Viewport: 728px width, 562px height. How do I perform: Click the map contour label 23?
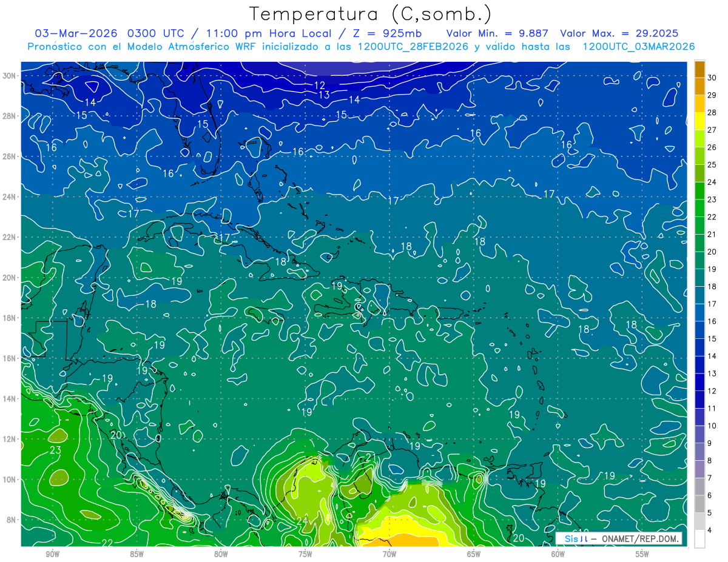coord(56,450)
